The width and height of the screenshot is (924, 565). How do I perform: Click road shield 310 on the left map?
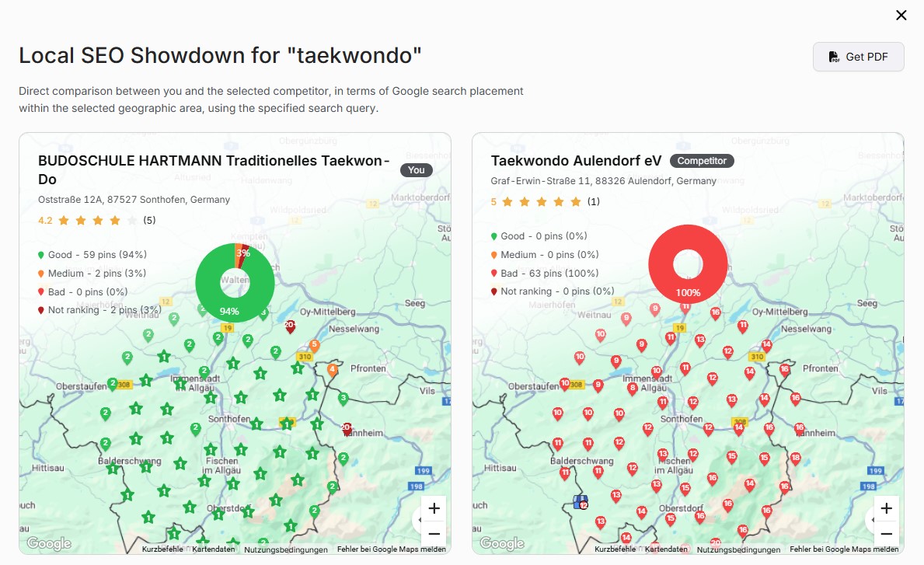pyautogui.click(x=305, y=357)
